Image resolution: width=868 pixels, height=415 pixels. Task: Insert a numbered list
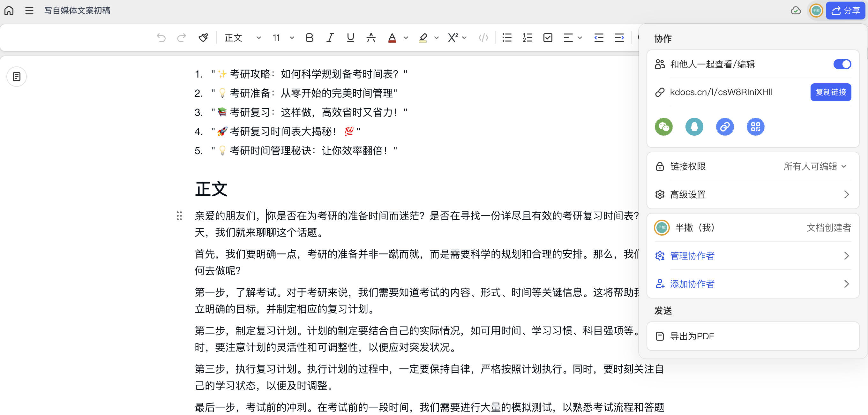coord(527,37)
